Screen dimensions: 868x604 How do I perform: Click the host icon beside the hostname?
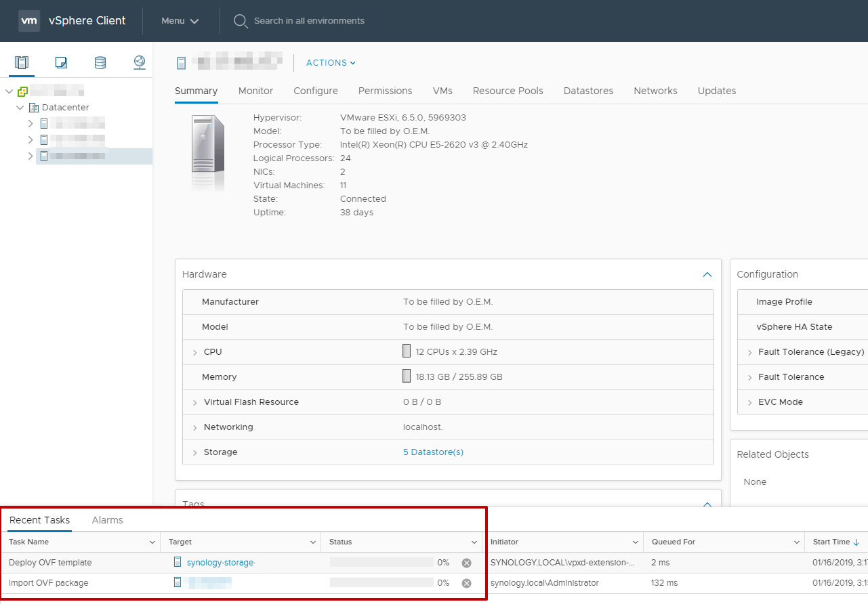point(181,62)
